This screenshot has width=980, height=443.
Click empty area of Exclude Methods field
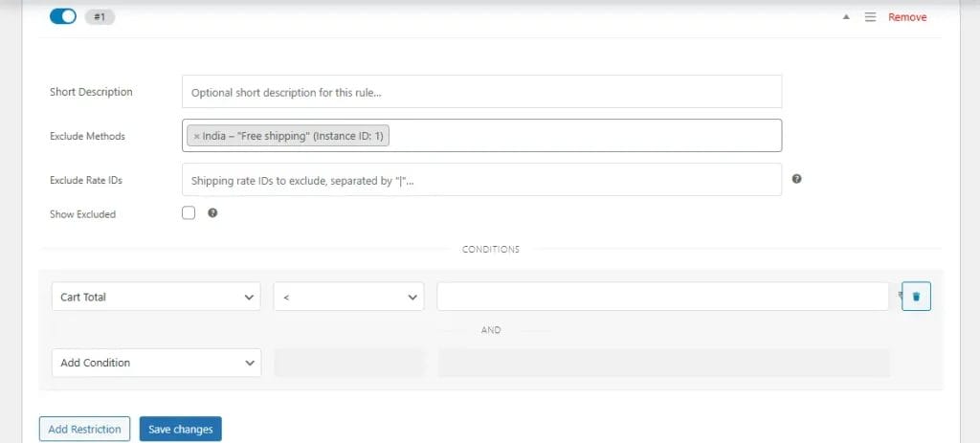(584, 136)
